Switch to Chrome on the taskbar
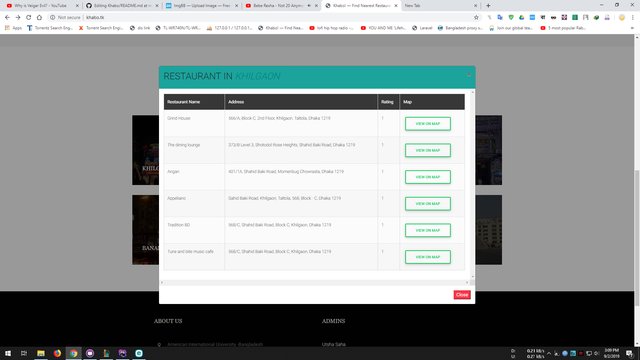Image resolution: width=640 pixels, height=360 pixels. click(73, 353)
